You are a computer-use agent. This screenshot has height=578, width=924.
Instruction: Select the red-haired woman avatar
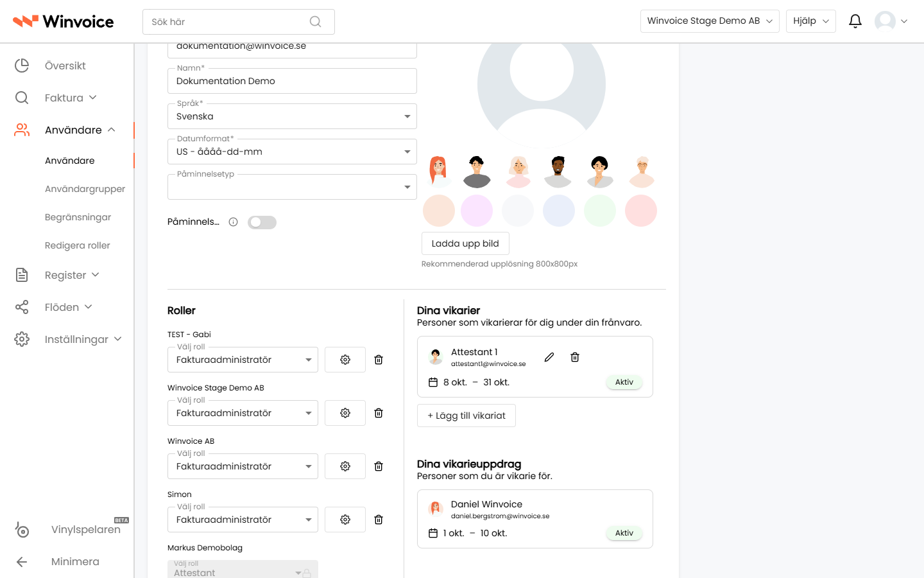point(438,171)
